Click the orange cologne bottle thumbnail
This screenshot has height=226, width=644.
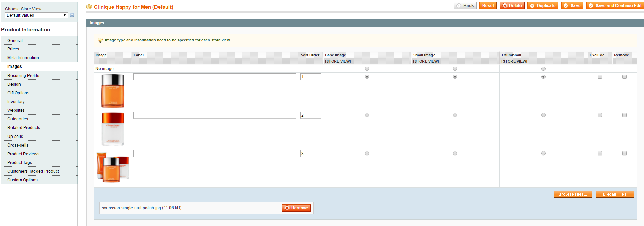[113, 91]
